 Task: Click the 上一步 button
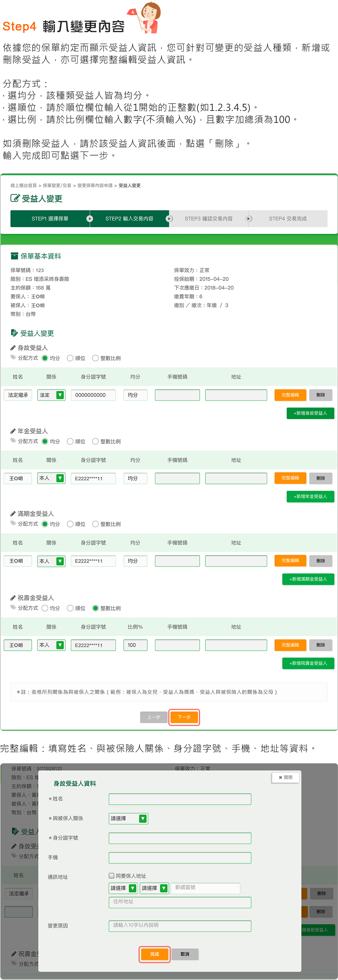click(154, 717)
